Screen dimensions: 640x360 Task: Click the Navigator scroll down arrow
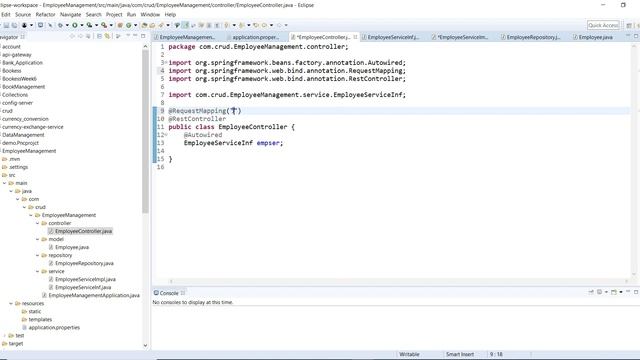[145, 346]
